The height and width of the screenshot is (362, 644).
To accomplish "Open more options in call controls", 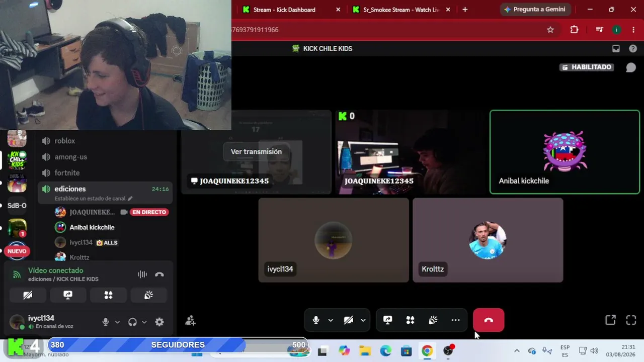I will (x=455, y=320).
